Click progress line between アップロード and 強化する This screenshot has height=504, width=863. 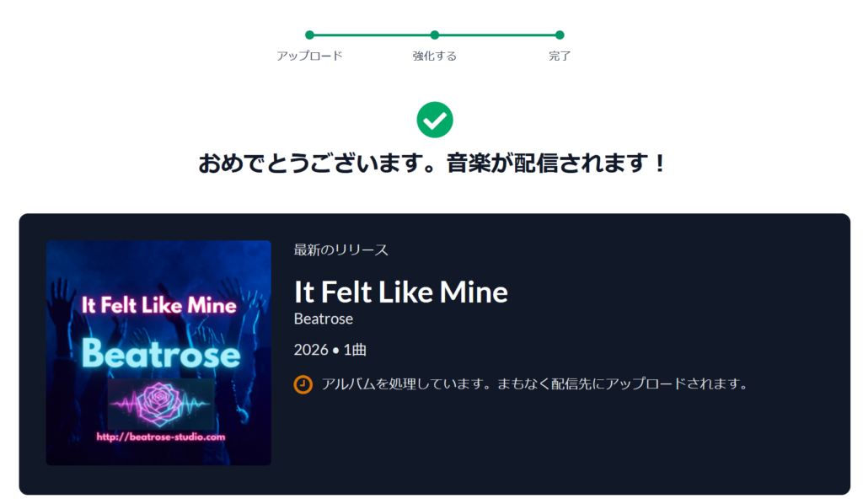pos(372,35)
